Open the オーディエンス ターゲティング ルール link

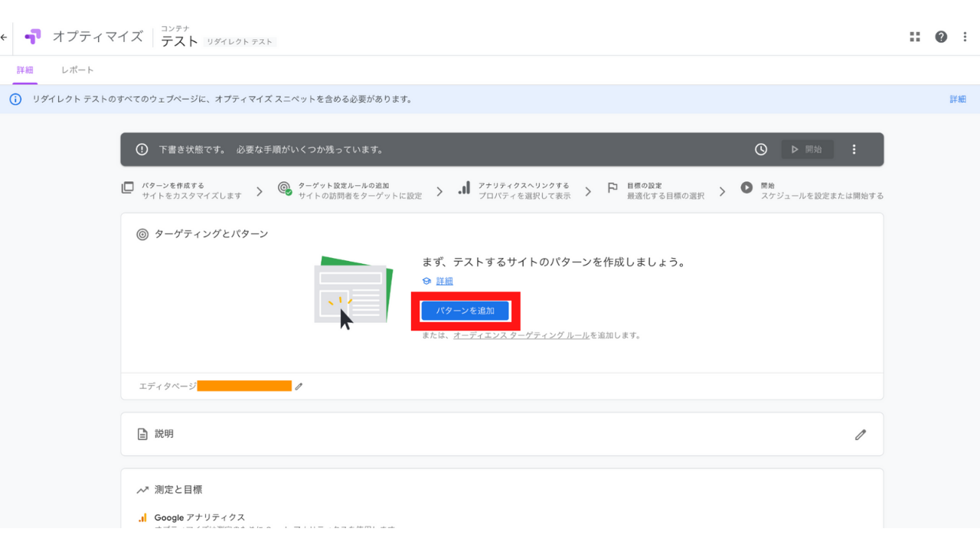pyautogui.click(x=521, y=335)
